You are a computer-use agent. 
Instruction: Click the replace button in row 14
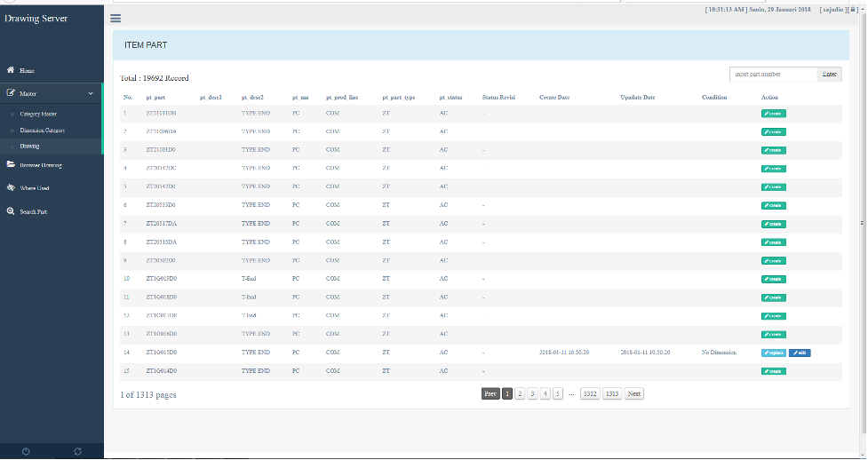pyautogui.click(x=773, y=353)
